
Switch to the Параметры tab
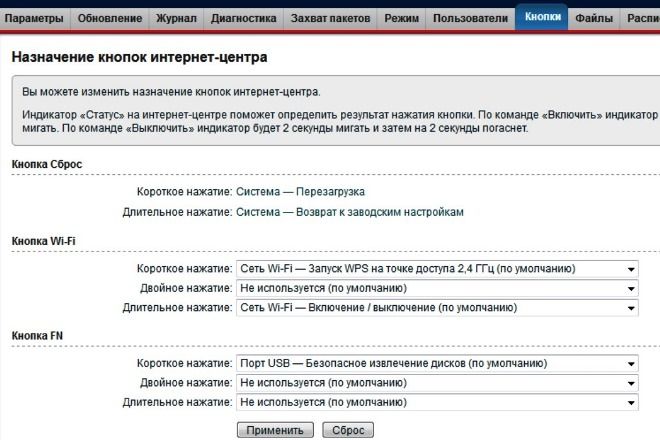(35, 19)
